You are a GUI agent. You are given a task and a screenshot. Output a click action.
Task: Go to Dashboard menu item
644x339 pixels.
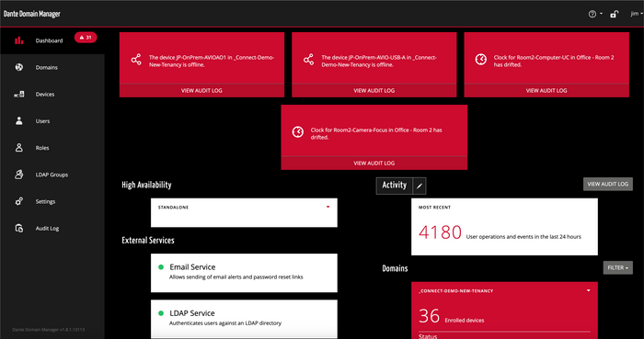[50, 40]
